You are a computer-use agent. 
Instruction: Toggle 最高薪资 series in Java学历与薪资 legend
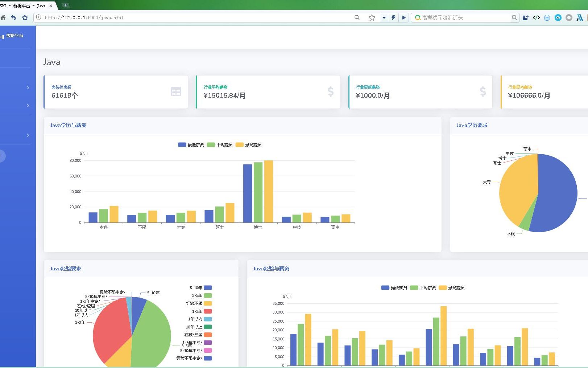[x=249, y=145]
